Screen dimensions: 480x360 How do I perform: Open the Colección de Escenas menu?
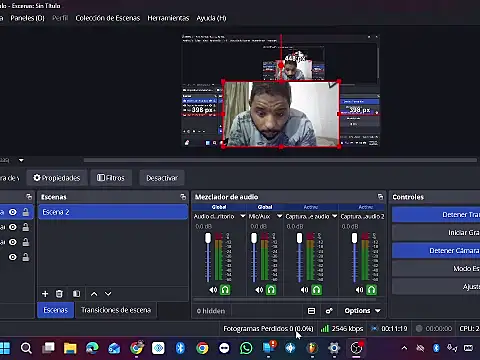pos(108,18)
